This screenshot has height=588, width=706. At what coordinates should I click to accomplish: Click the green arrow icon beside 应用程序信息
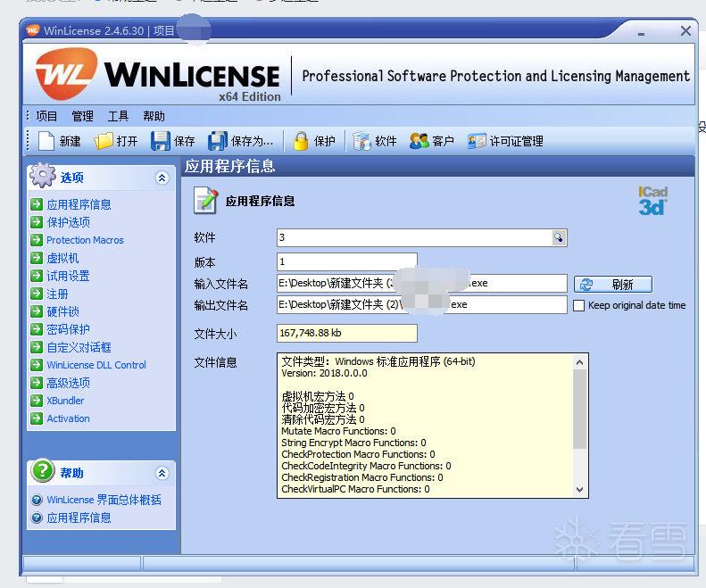click(37, 204)
